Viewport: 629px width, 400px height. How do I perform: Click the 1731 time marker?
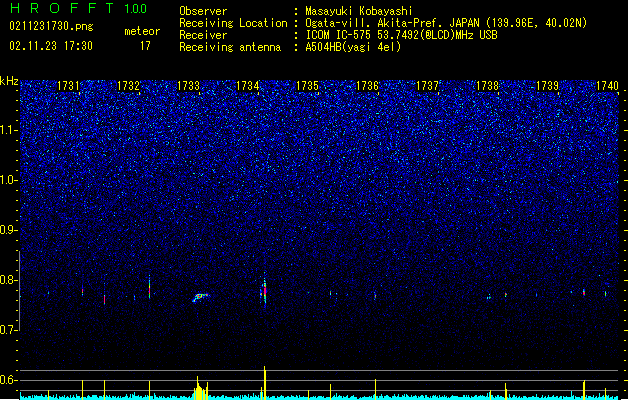click(x=69, y=86)
